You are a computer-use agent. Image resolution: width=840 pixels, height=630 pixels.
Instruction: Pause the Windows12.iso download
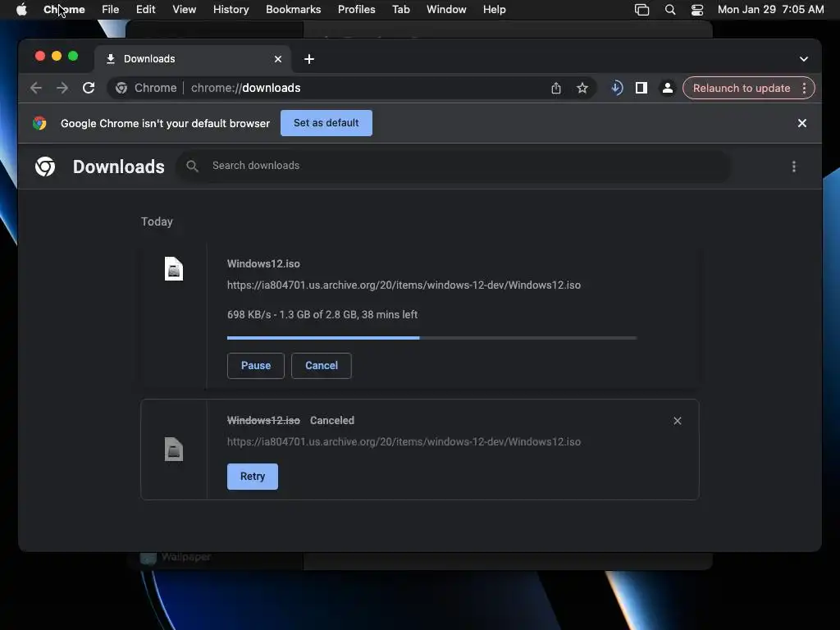pos(256,365)
